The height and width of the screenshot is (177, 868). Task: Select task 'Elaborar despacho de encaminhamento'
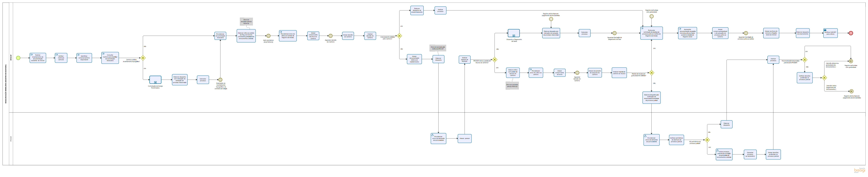[x=417, y=10]
